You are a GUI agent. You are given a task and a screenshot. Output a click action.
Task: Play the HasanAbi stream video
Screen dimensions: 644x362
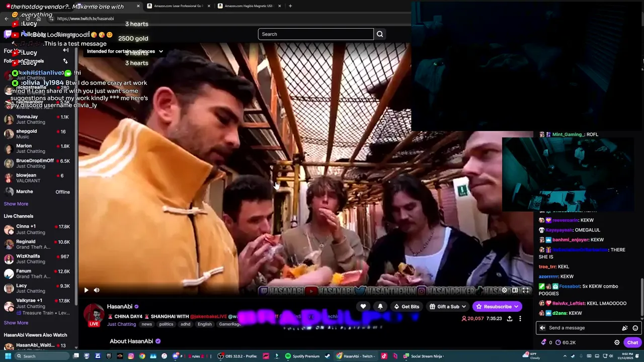(86, 290)
